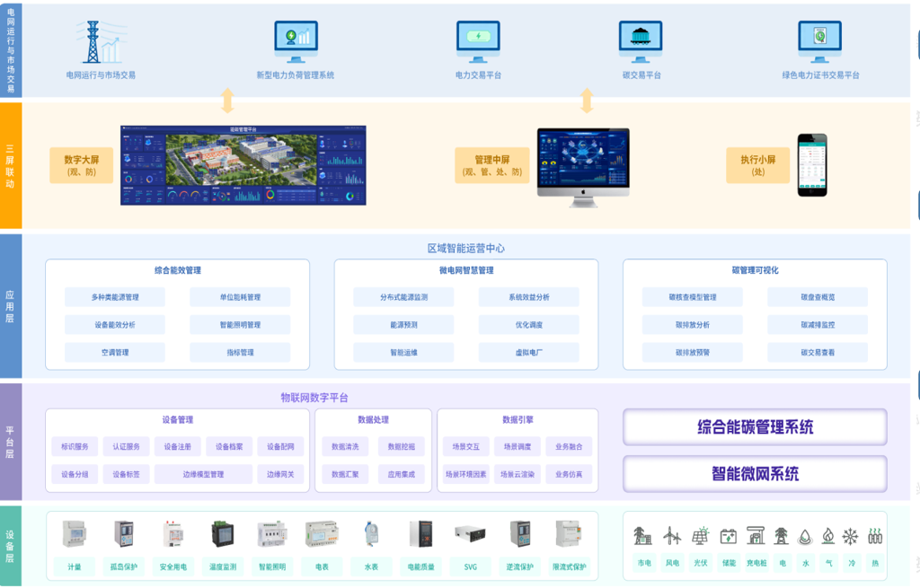Image resolution: width=920 pixels, height=588 pixels.
Task: Click the 执行小屏 mobile phone image
Action: [812, 165]
